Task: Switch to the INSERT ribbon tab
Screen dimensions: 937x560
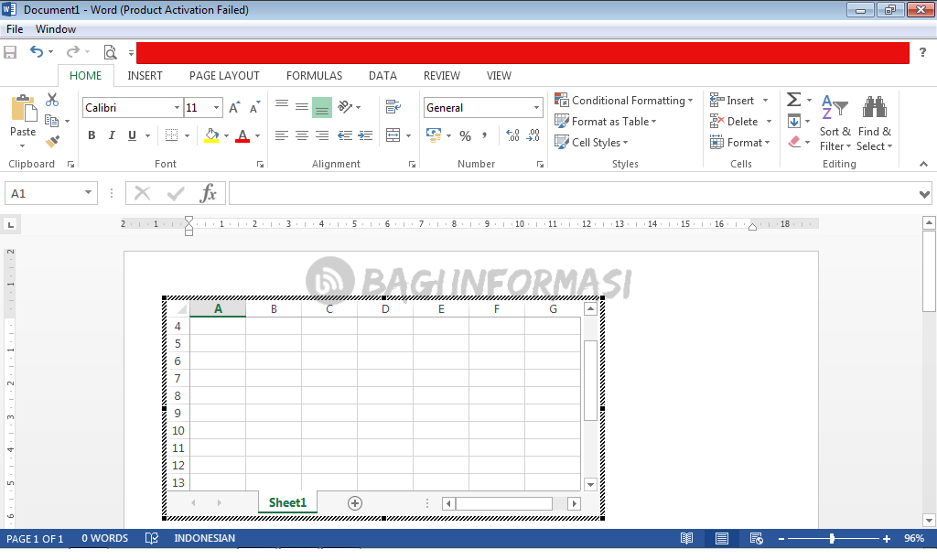Action: tap(145, 76)
